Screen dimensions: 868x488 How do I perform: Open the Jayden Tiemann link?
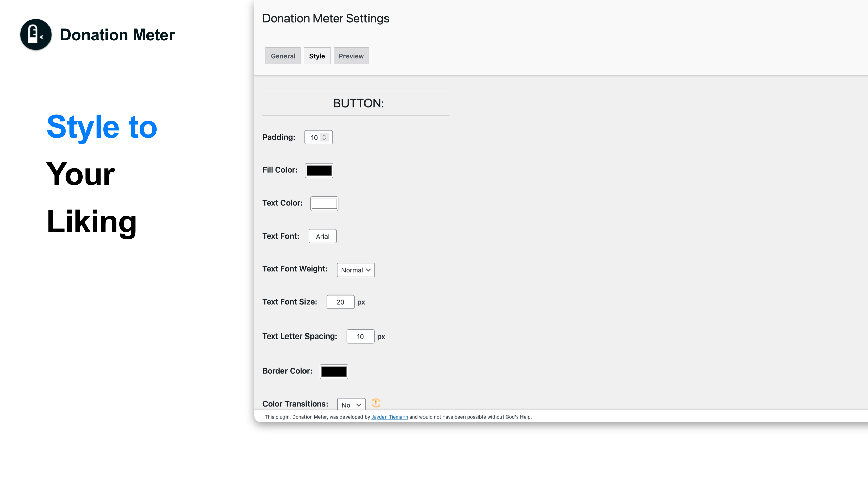(x=389, y=417)
